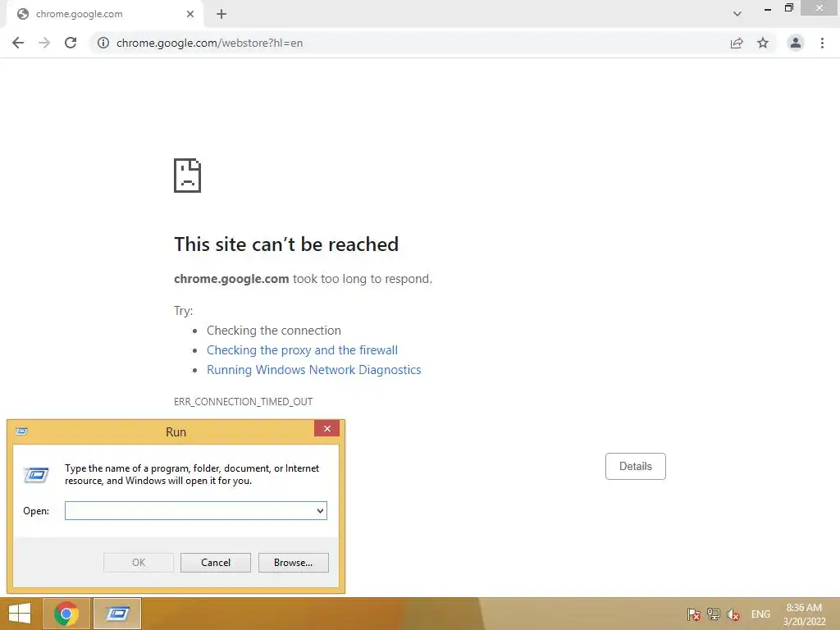This screenshot has height=630, width=840.
Task: Restore down the Chrome window
Action: 788,8
